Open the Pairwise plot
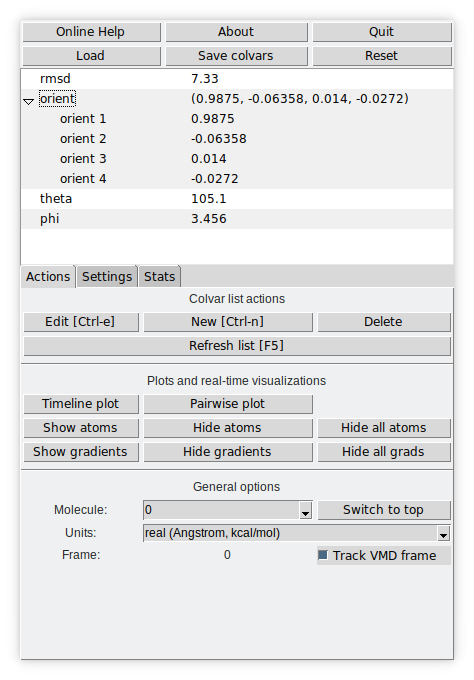The image size is (474, 680). coord(228,404)
